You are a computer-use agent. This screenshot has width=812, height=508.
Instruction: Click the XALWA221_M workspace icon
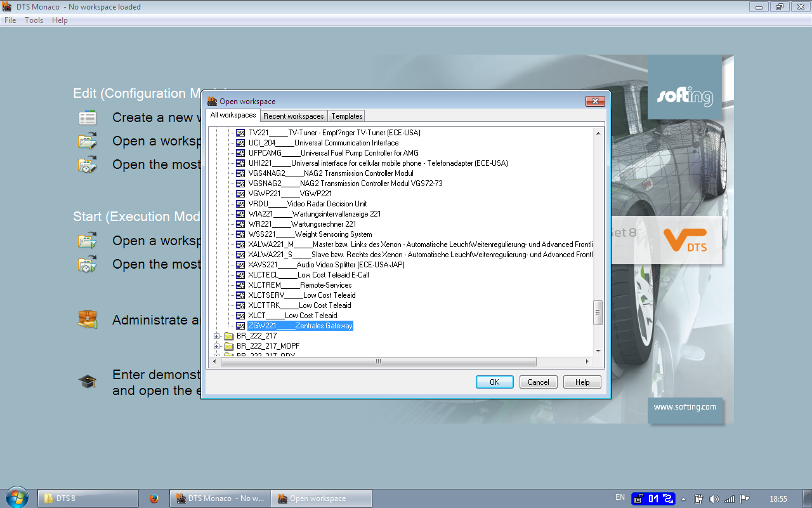pos(240,244)
